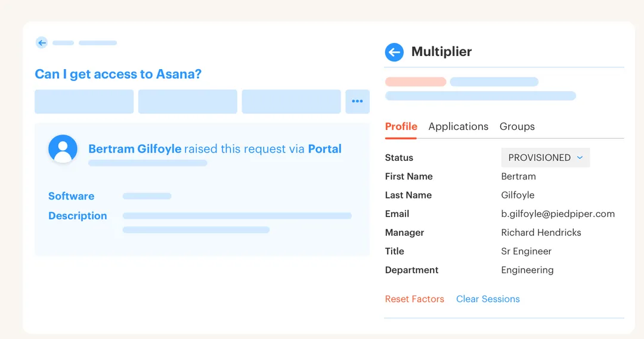Click the First Name field label
The image size is (644, 339).
pos(408,176)
